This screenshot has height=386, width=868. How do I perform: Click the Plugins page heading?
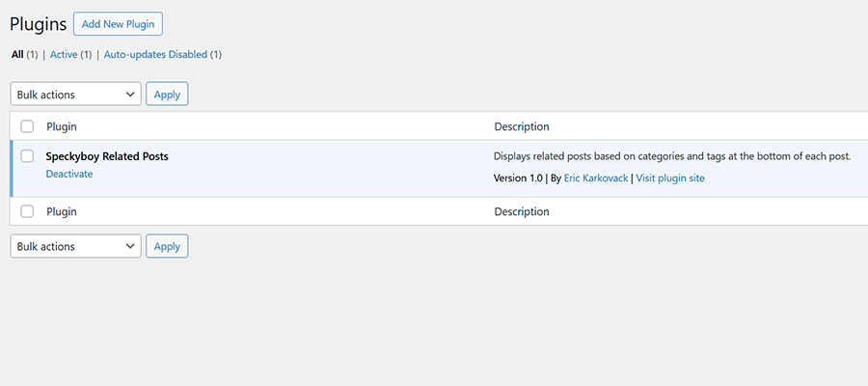39,23
